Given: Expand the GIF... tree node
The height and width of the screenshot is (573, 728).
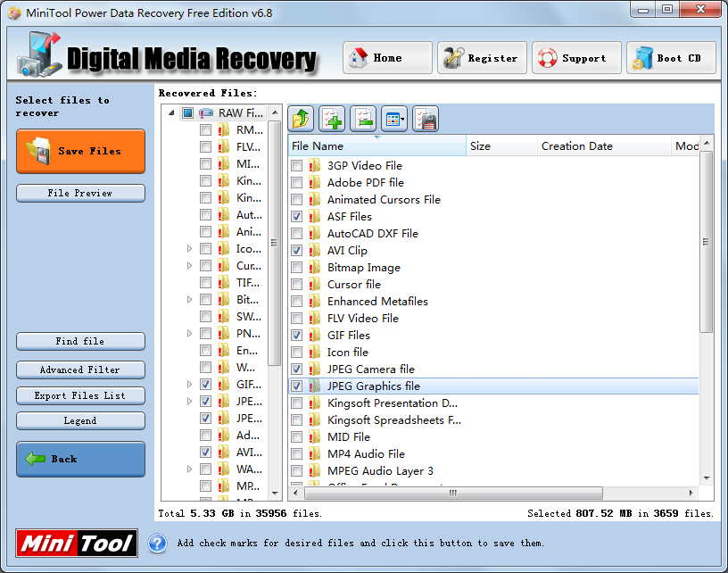Looking at the screenshot, I should point(189,385).
